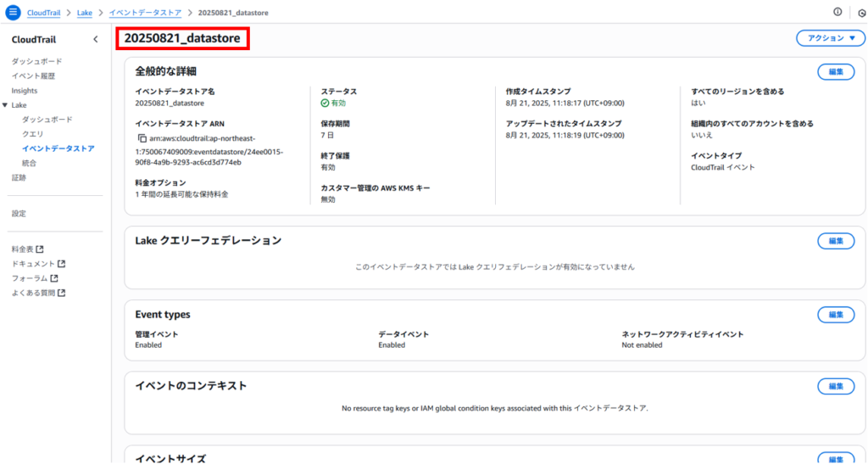This screenshot has height=470, width=868.
Task: Click the CloudTrail sidebar title
Action: click(x=34, y=39)
